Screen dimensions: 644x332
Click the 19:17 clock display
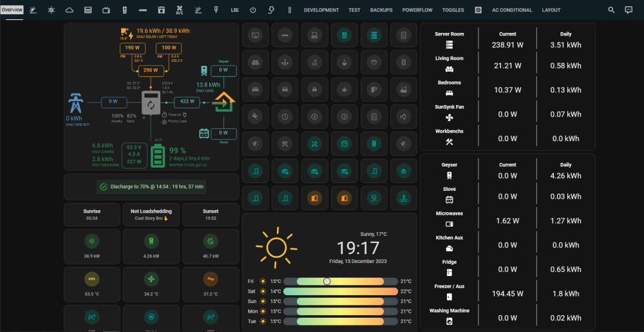click(358, 248)
